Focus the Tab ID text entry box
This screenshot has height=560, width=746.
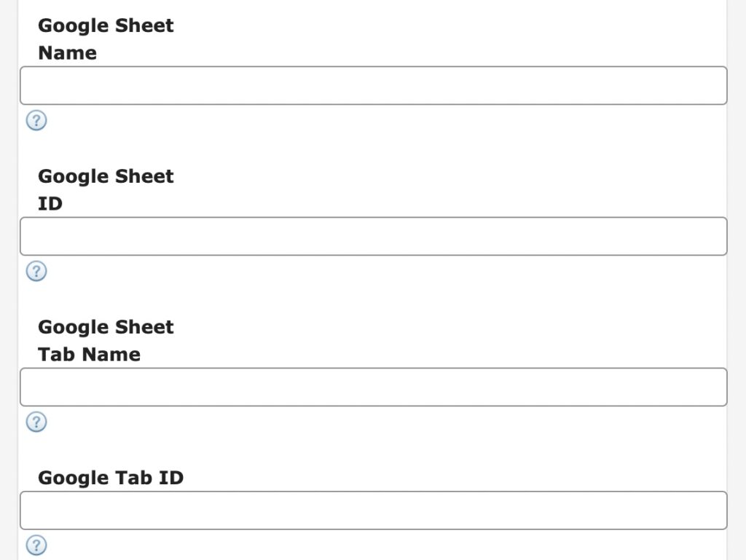[373, 510]
